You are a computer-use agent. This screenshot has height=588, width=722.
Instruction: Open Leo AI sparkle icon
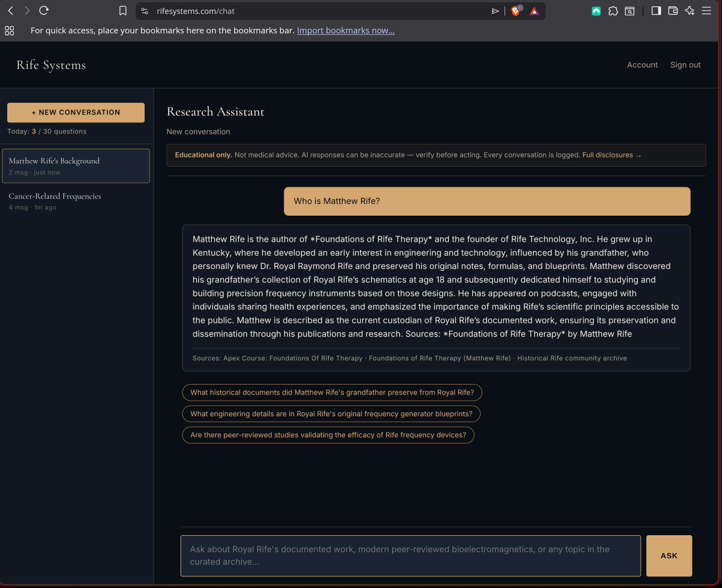[x=690, y=11]
